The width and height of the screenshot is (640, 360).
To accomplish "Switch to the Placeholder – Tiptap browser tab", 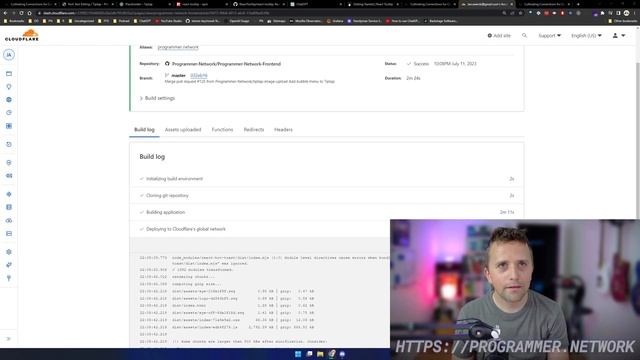I will pyautogui.click(x=144, y=4).
